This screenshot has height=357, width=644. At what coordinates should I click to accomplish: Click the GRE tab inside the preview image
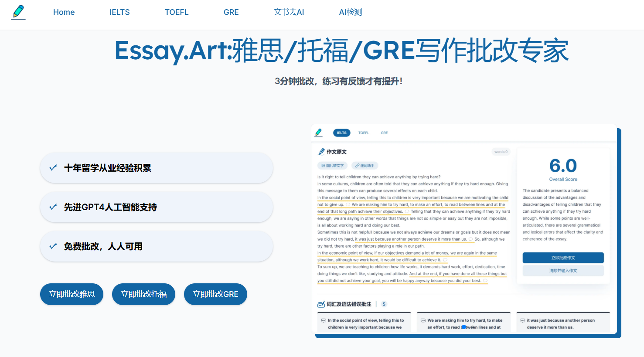pyautogui.click(x=384, y=133)
